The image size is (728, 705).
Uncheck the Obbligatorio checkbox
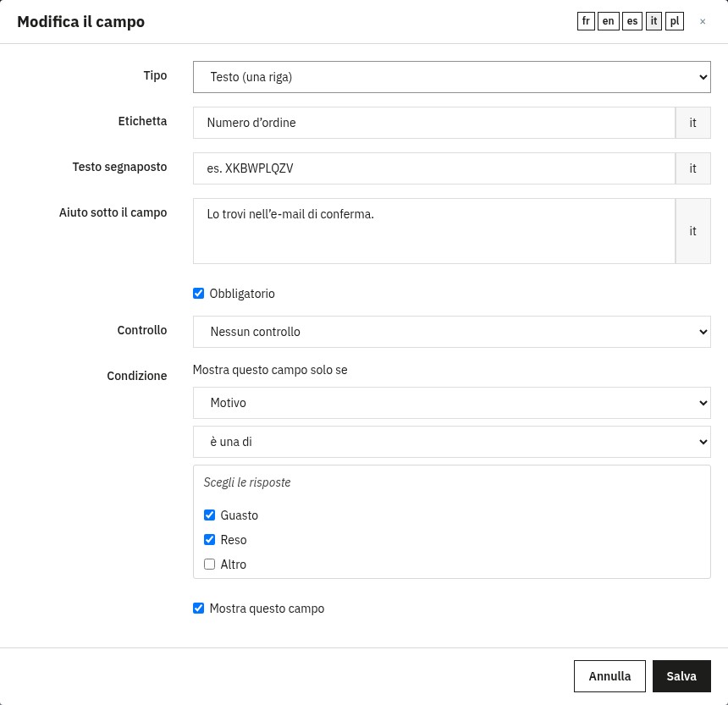(198, 294)
